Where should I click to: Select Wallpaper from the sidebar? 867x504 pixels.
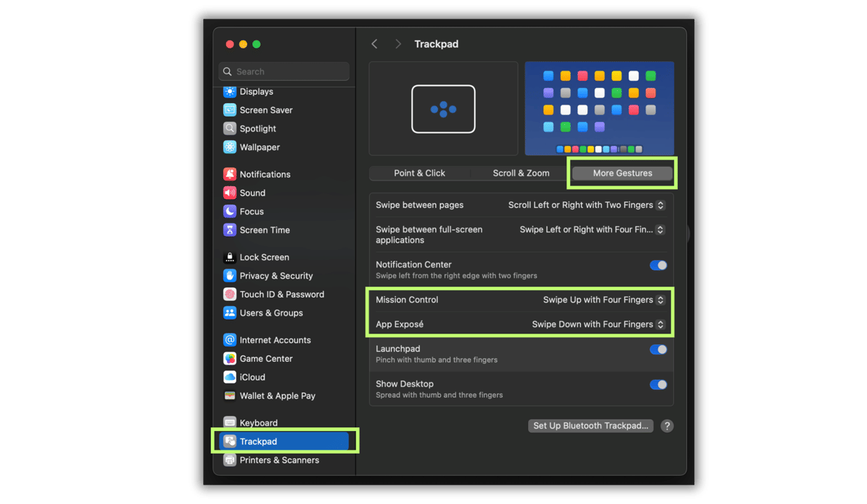tap(259, 147)
